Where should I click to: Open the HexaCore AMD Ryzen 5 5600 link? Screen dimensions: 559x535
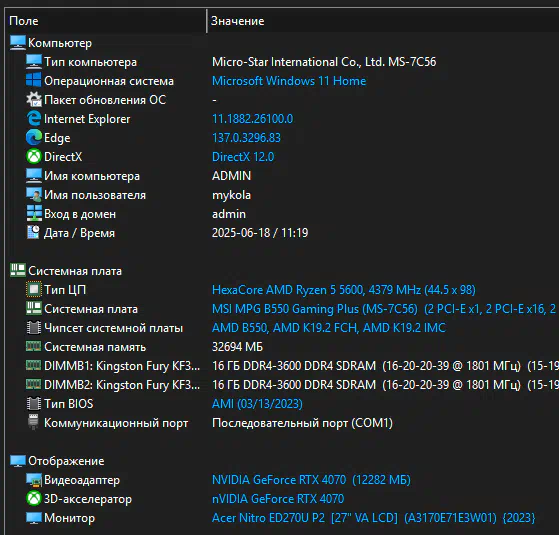pos(344,290)
